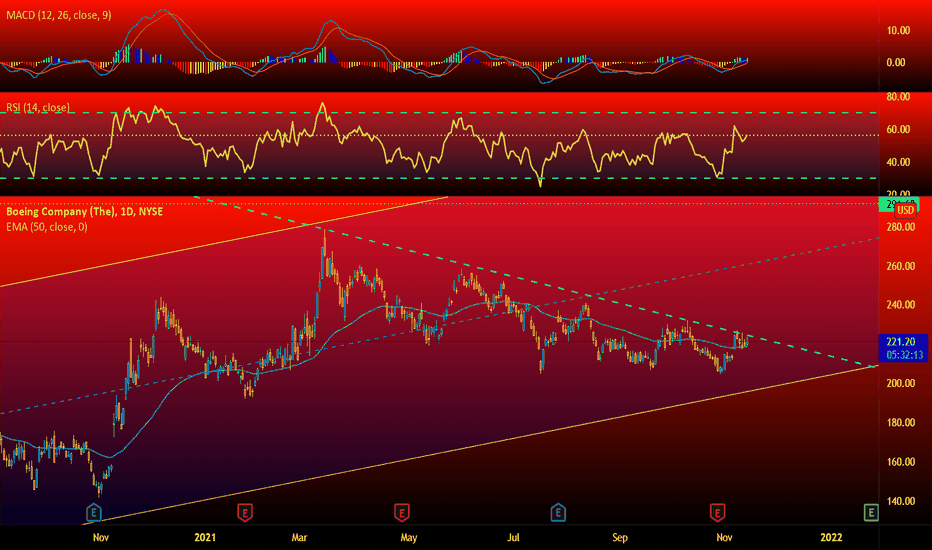
Task: Click the Boeing Company (The), 1D, NYSE title
Action: [84, 212]
